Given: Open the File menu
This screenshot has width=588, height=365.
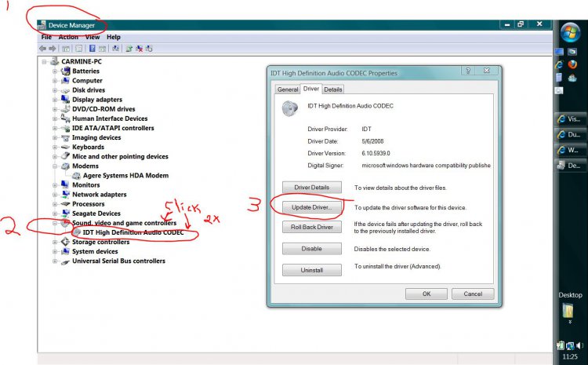Looking at the screenshot, I should click(x=46, y=37).
